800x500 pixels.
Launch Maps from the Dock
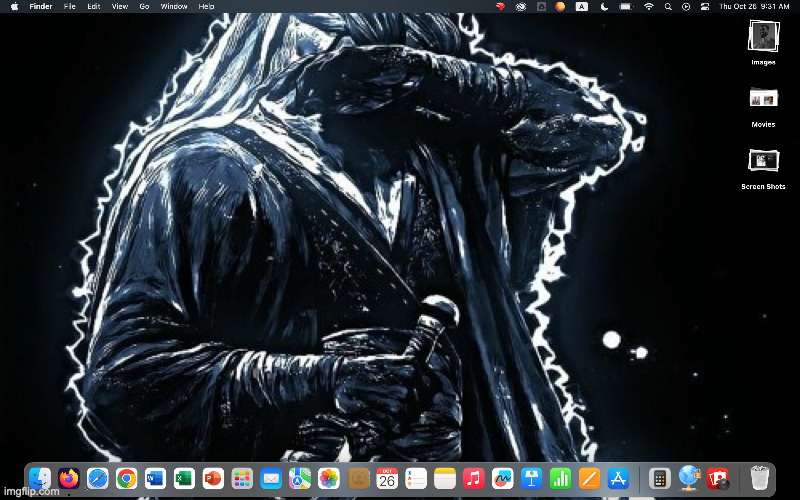tap(300, 479)
